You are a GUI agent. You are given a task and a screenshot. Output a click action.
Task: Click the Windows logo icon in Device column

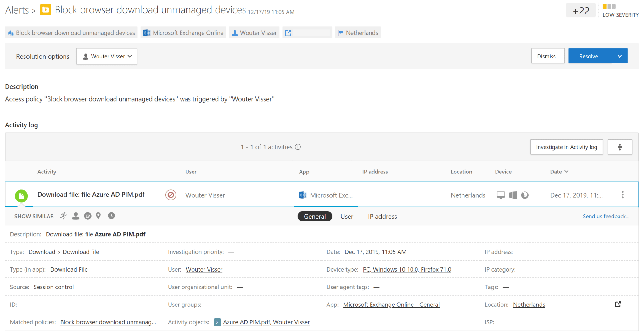click(513, 195)
